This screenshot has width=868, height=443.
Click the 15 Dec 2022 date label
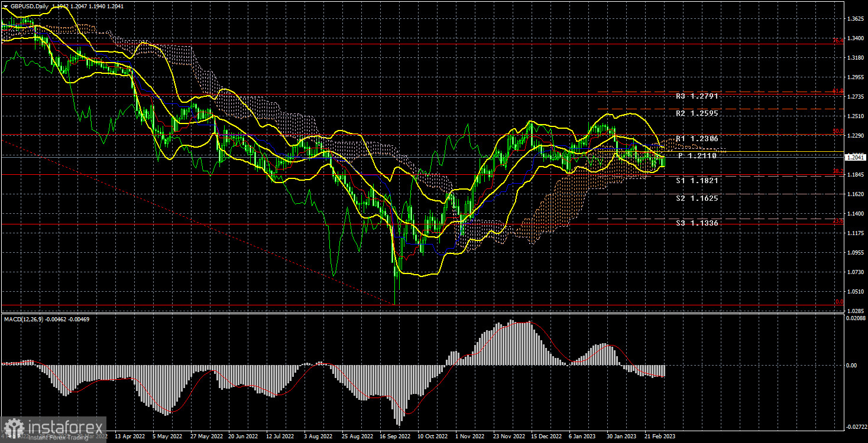546,437
